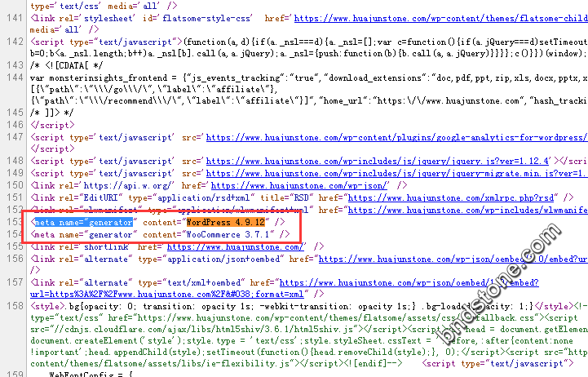588x377 pixels.
Task: Click line number 156
Action: tap(15, 259)
